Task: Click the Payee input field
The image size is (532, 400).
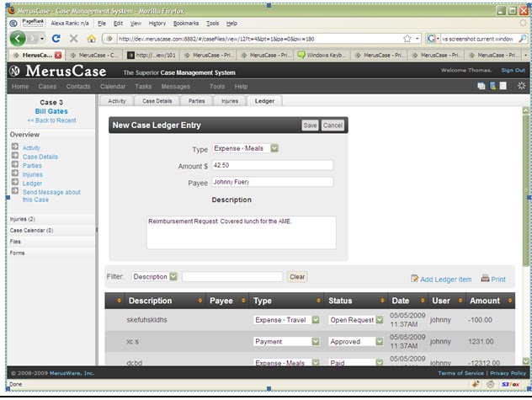Action: pos(273,182)
